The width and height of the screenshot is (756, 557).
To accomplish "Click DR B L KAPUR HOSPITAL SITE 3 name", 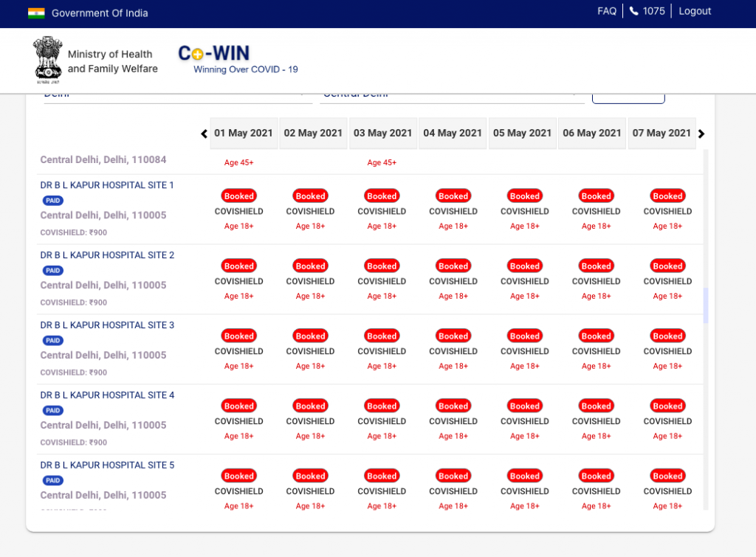I will tap(107, 325).
